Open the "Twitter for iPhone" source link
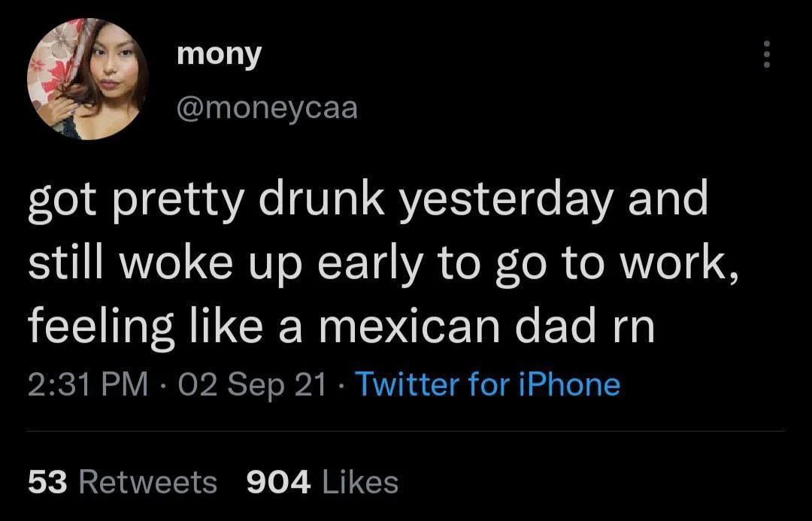 [487, 385]
